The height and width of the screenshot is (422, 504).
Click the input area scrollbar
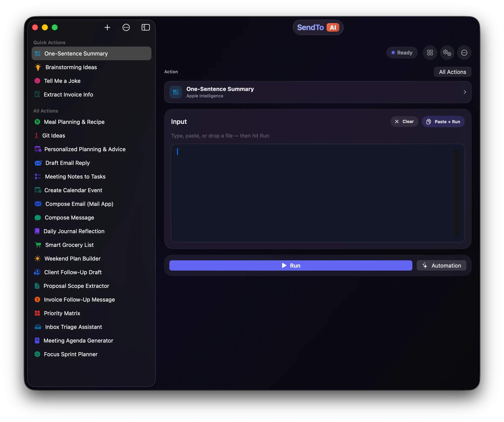pos(456,193)
